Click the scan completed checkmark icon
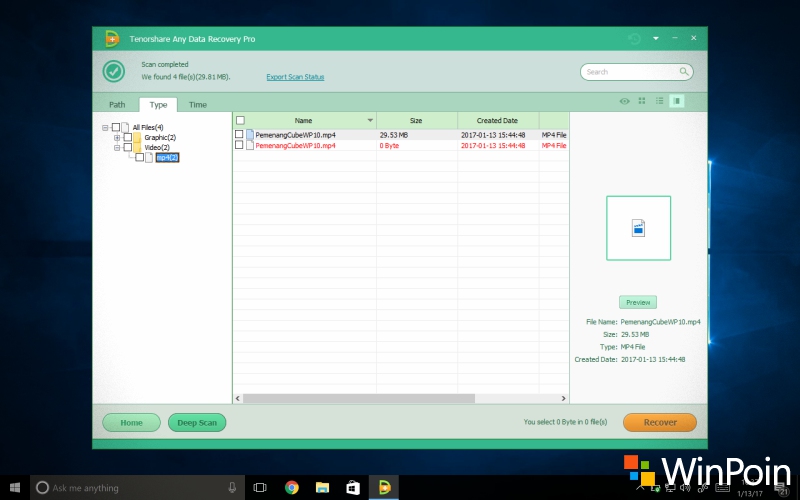The width and height of the screenshot is (800, 500). point(113,71)
